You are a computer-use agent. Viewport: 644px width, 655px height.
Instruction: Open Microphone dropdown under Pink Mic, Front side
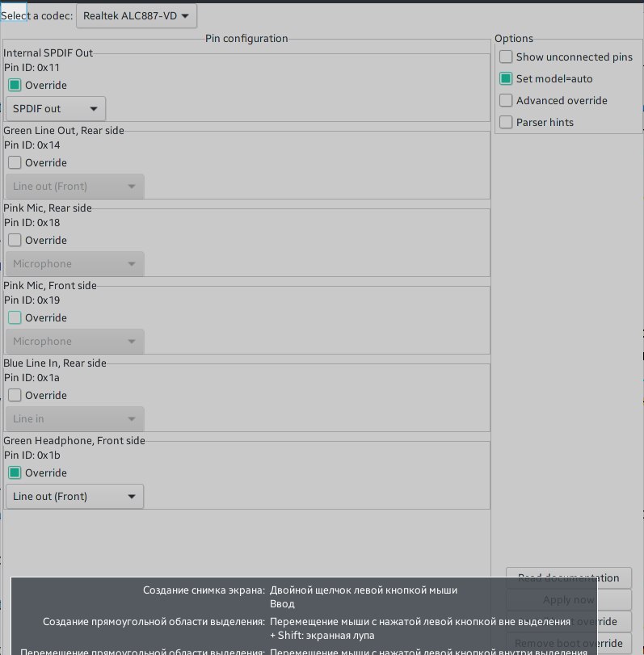[75, 342]
